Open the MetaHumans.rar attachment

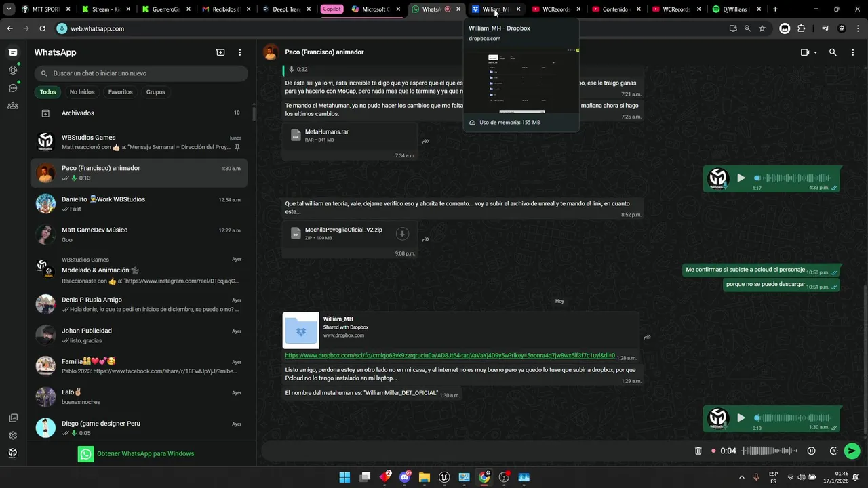click(x=350, y=136)
